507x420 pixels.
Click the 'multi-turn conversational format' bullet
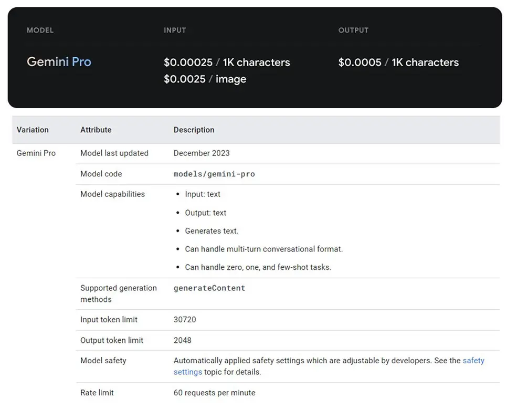(x=263, y=249)
